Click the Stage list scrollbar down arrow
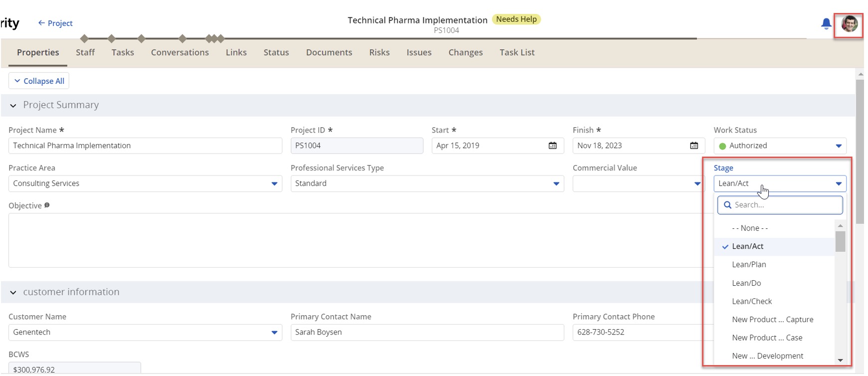This screenshot has height=376, width=868. click(x=841, y=360)
